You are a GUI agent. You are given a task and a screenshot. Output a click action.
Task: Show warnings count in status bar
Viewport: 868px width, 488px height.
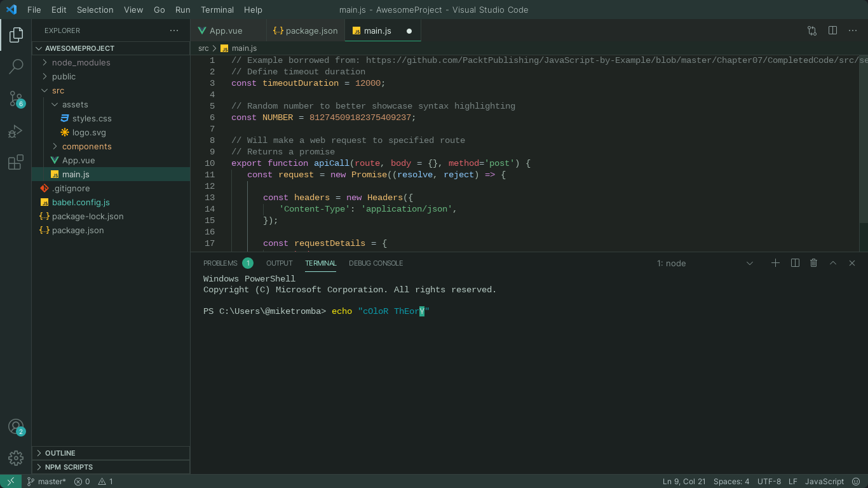[105, 482]
